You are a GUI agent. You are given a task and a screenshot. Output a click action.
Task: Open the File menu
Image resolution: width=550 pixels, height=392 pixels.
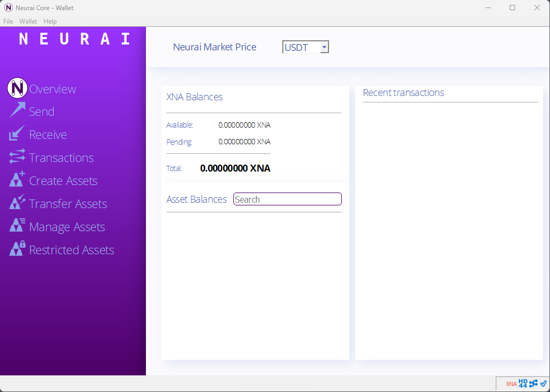click(x=8, y=21)
